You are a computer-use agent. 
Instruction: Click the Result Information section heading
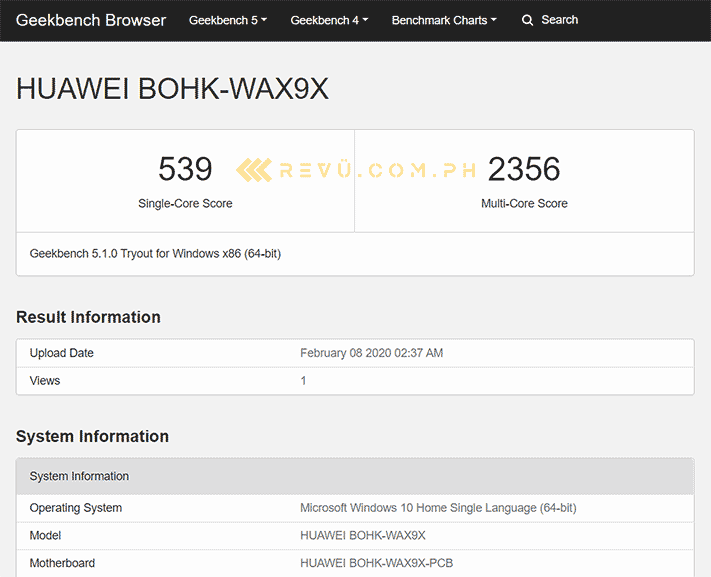coord(88,317)
